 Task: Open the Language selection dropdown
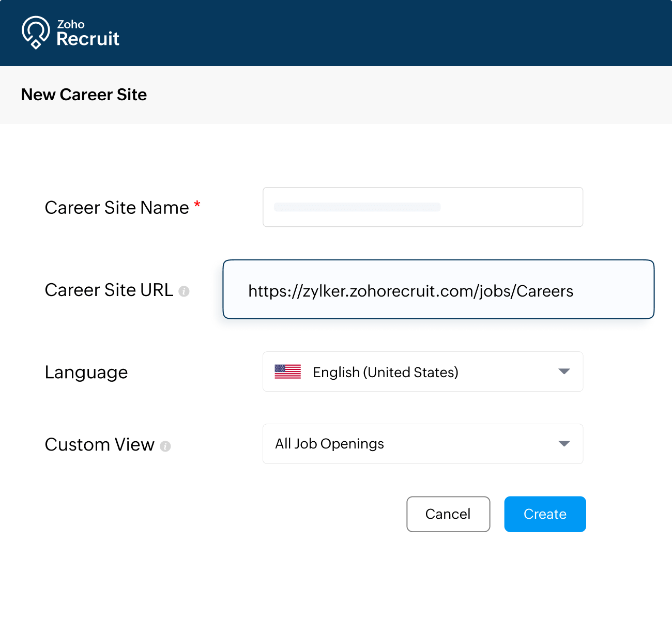tap(423, 371)
